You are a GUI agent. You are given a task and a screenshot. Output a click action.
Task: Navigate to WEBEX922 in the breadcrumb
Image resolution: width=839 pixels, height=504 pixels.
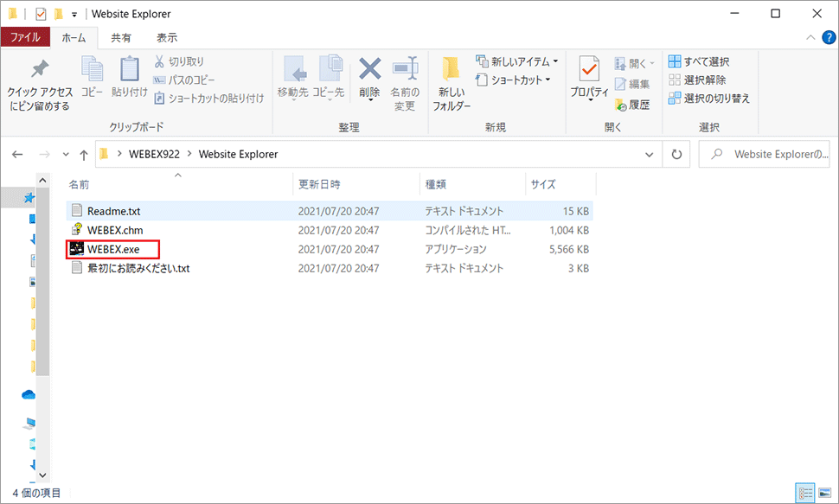tap(154, 154)
